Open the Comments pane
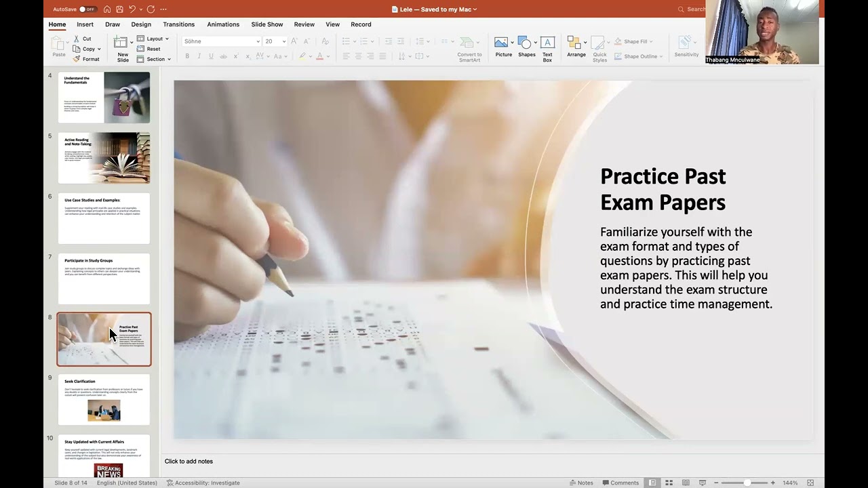This screenshot has width=868, height=488. [620, 483]
